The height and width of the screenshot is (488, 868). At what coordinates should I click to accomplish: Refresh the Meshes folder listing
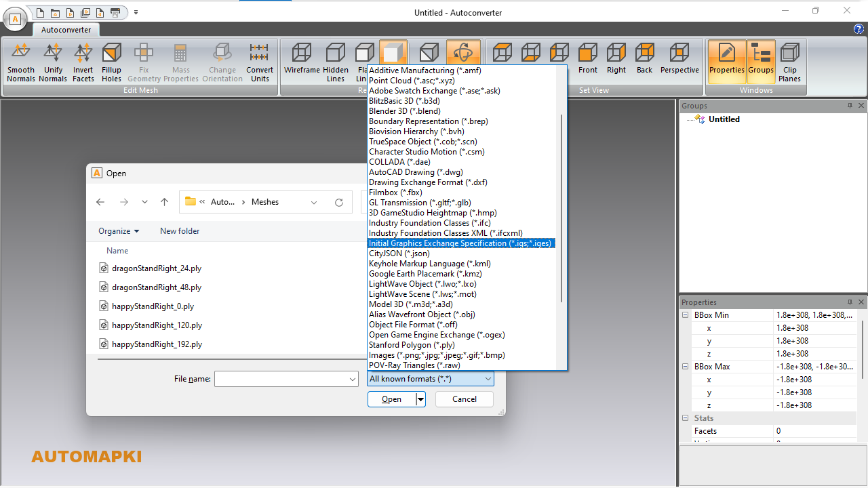339,202
